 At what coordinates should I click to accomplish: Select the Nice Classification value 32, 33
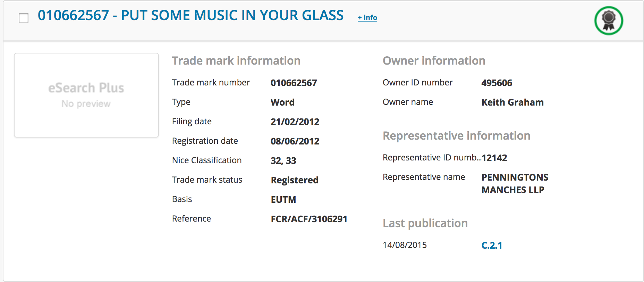pos(283,161)
